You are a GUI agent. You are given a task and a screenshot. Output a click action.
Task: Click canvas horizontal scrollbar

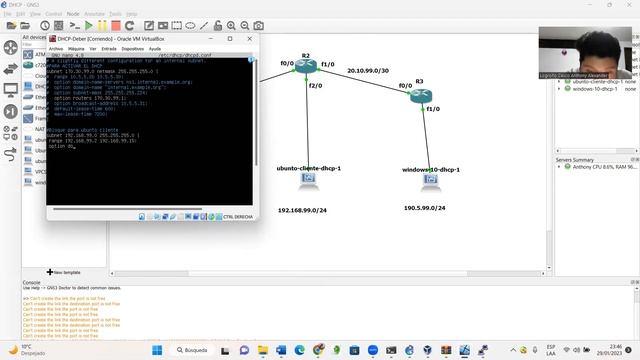coord(327,273)
